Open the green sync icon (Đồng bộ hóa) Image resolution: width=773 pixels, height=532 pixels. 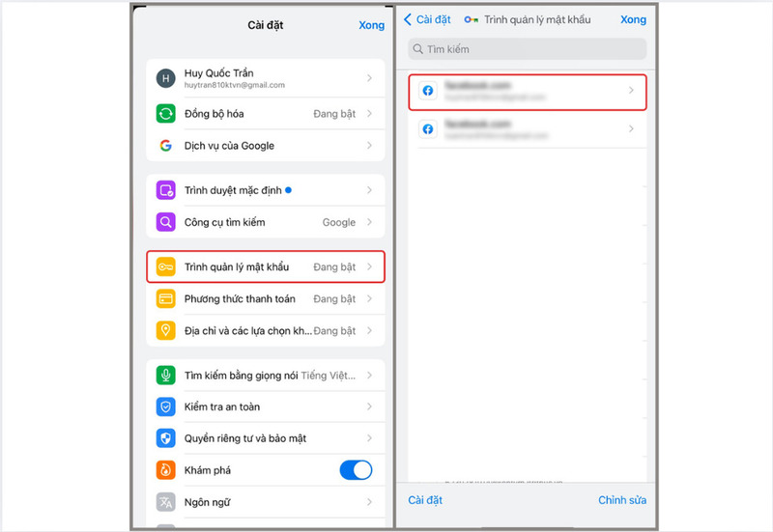click(x=165, y=114)
